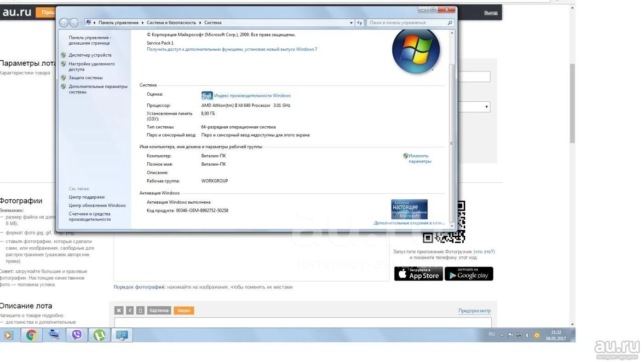The width and height of the screenshot is (644, 362).
Task: Open Настройка удаленного доступа link
Action: (92, 67)
